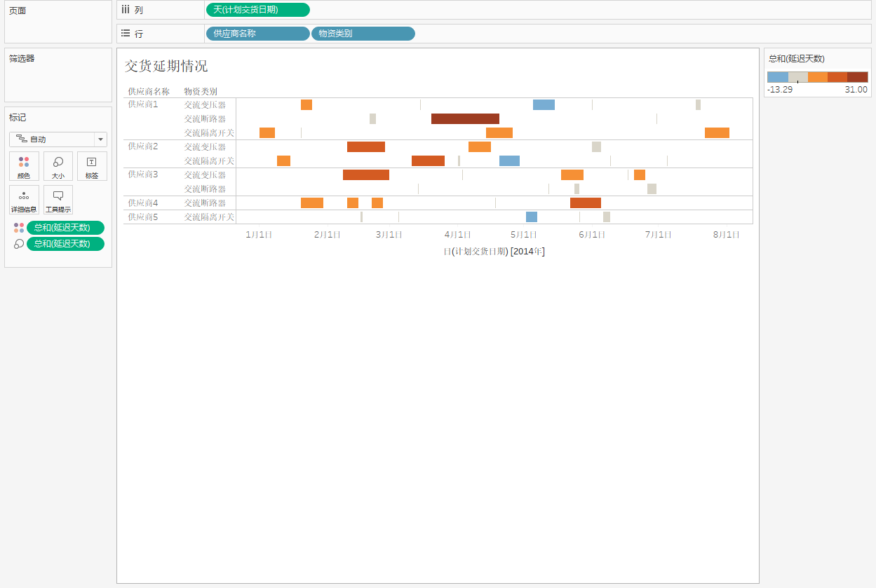The height and width of the screenshot is (588, 876).
Task: Select 交流隔离开关 label under 供应商1
Action: [x=209, y=132]
